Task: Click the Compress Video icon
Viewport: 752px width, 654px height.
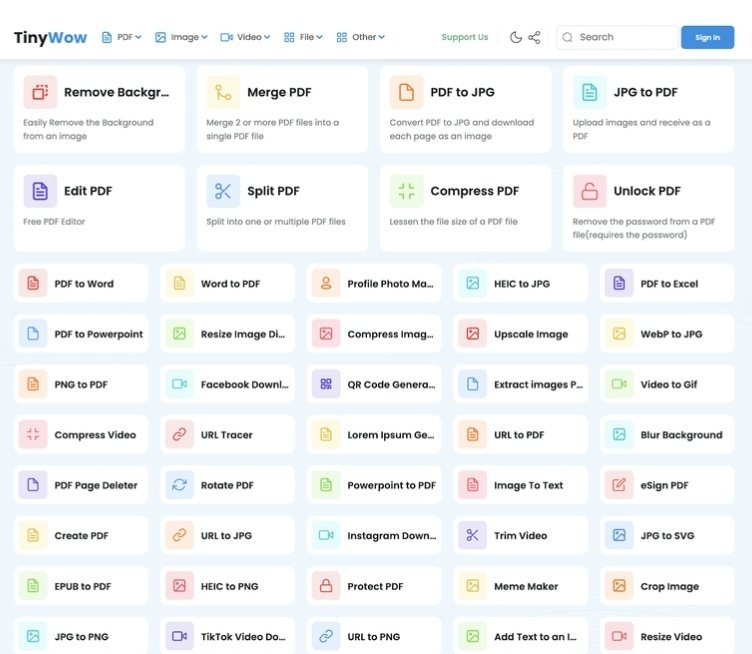Action: click(33, 434)
